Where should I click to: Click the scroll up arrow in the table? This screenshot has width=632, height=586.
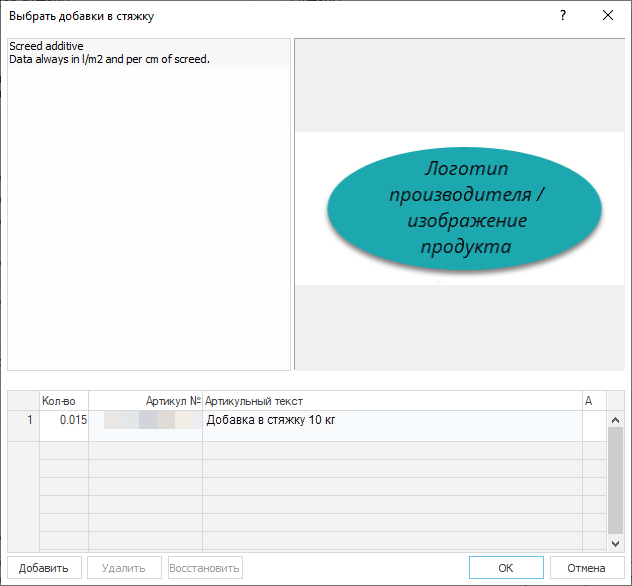coord(615,420)
